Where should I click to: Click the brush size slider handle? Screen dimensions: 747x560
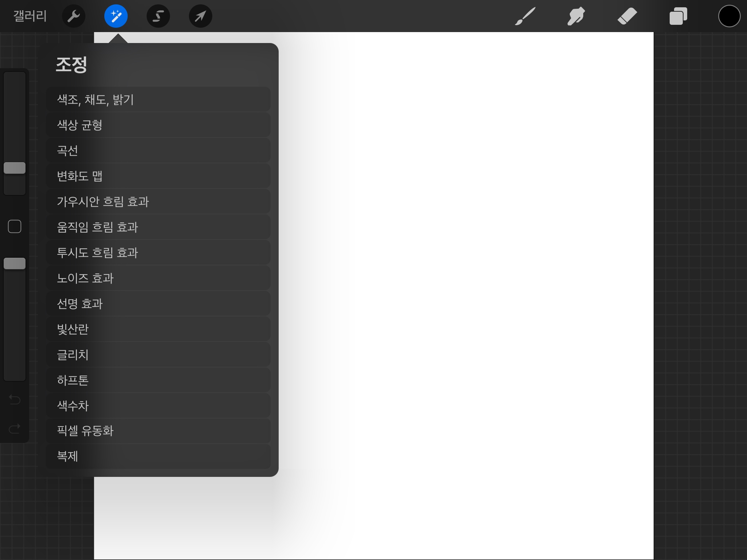15,168
